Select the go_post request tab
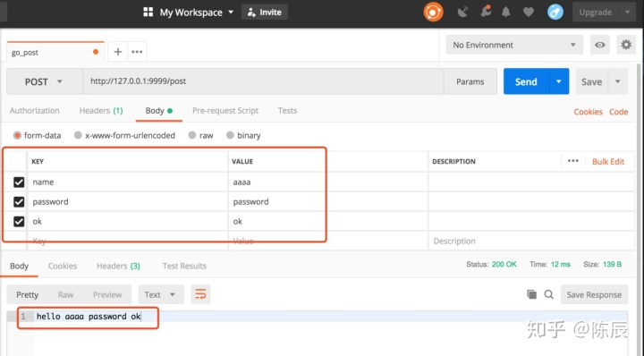The height and width of the screenshot is (356, 644). 55,52
